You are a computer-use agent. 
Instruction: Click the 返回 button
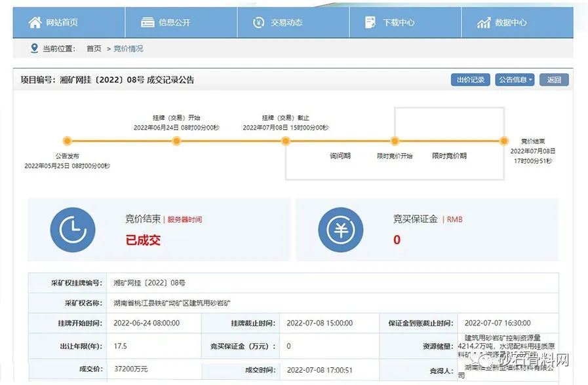(554, 80)
